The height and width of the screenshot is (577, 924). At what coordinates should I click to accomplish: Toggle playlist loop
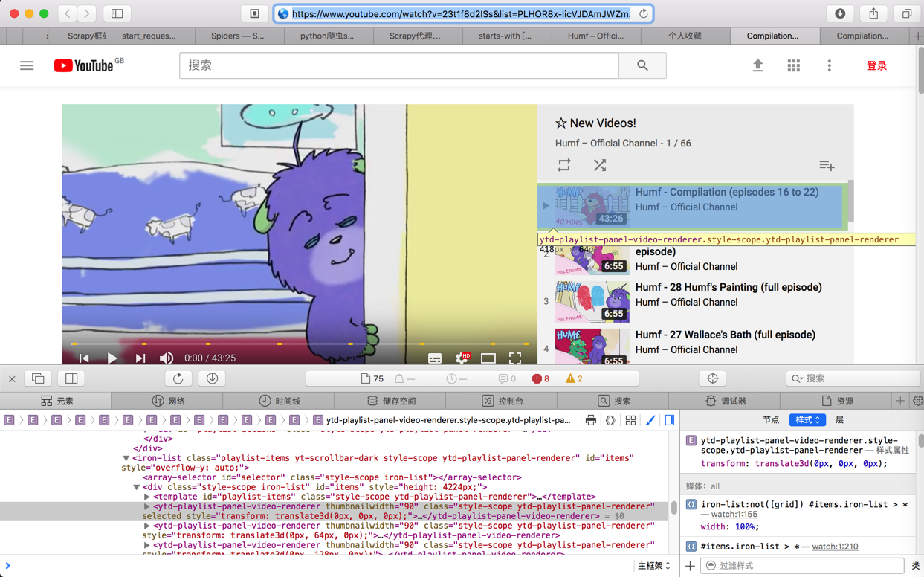coord(564,165)
